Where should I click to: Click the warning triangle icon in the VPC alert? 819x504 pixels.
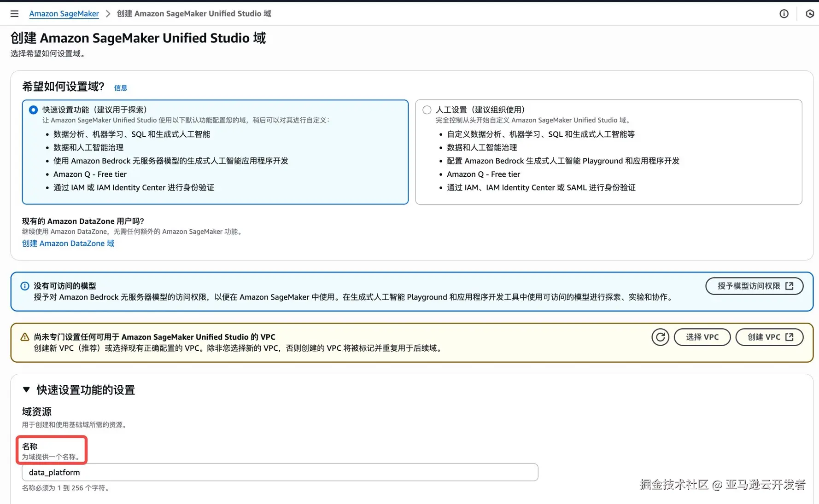[x=25, y=337]
